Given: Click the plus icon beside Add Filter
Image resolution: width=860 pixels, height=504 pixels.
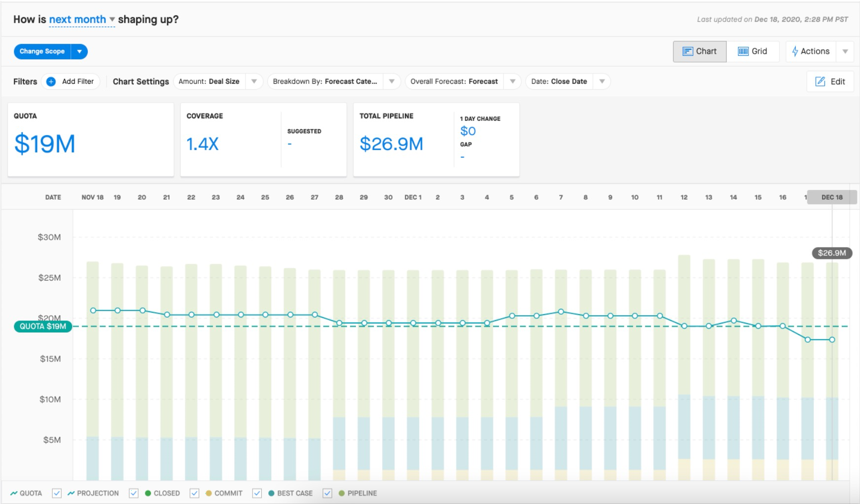Looking at the screenshot, I should click(x=51, y=81).
